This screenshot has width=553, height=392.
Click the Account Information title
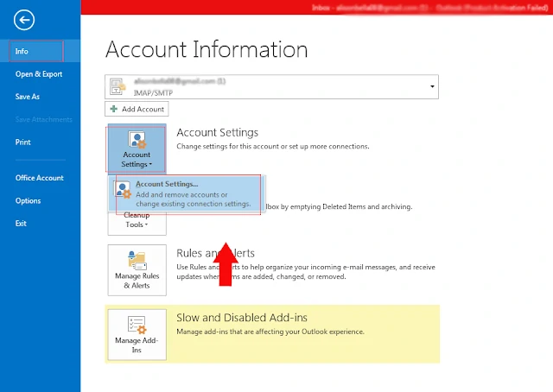point(207,49)
